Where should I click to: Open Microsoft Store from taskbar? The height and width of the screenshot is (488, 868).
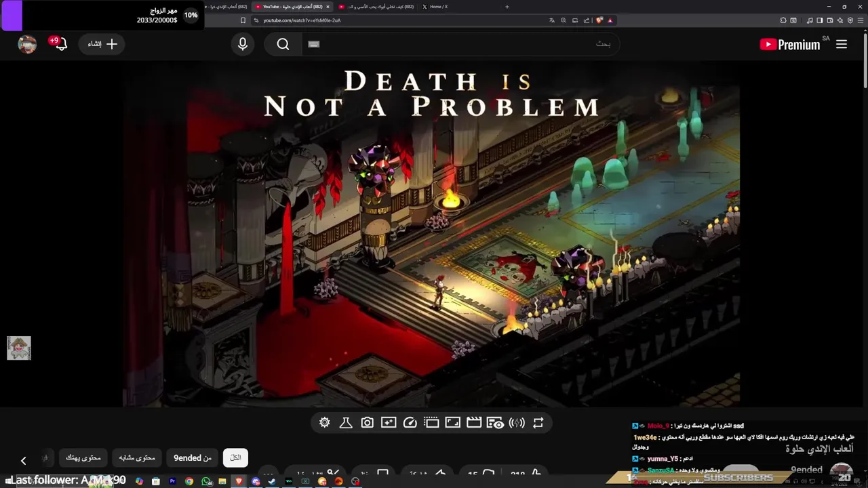[x=155, y=481]
